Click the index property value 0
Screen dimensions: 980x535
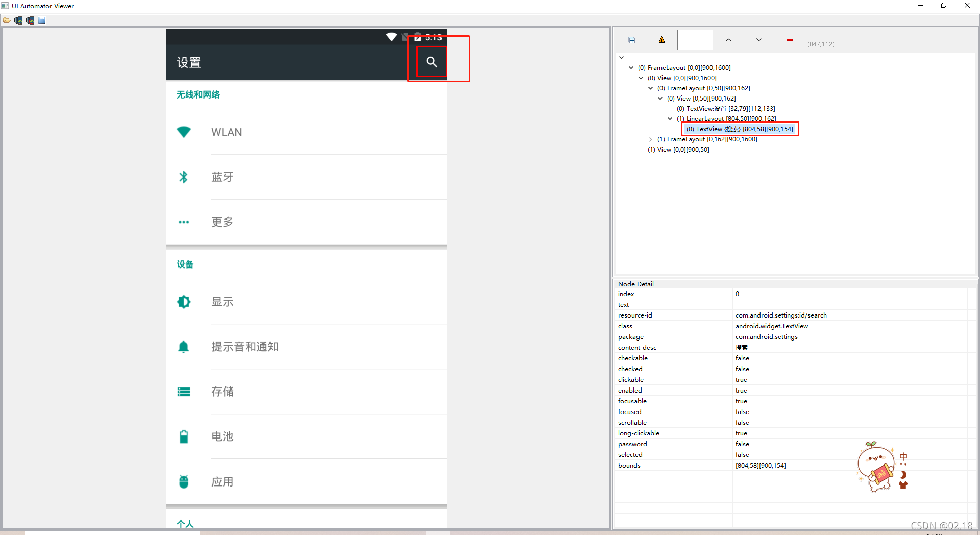[x=737, y=294]
